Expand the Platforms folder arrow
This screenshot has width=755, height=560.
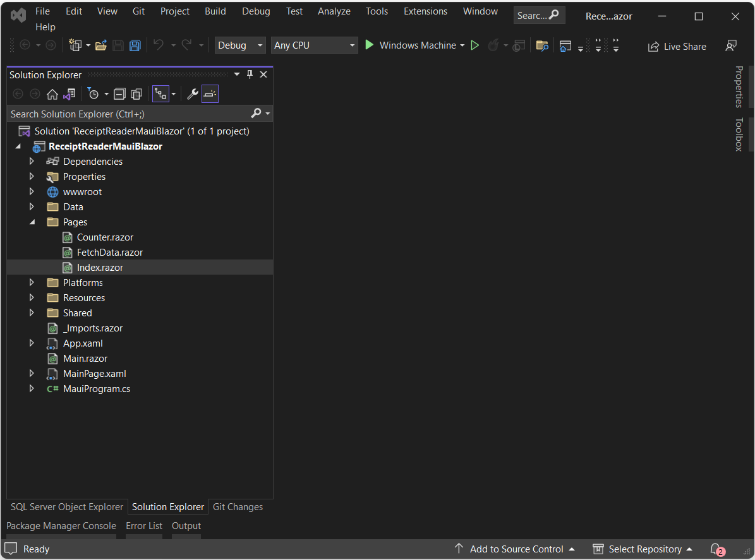(32, 282)
